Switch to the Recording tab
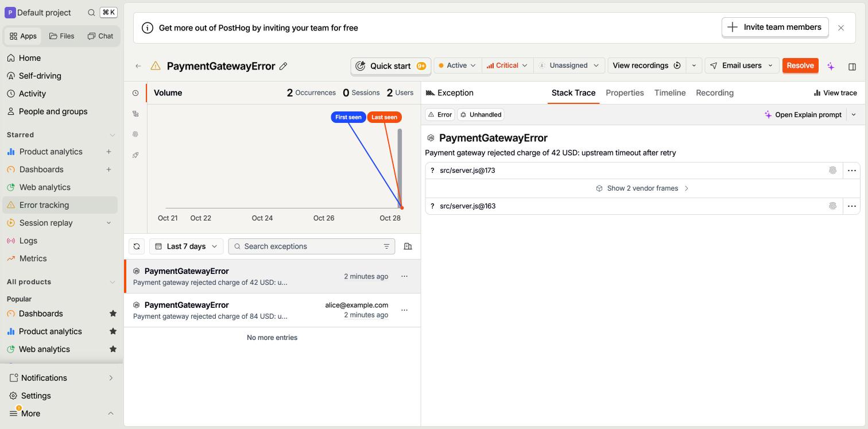The height and width of the screenshot is (429, 868). pos(715,93)
